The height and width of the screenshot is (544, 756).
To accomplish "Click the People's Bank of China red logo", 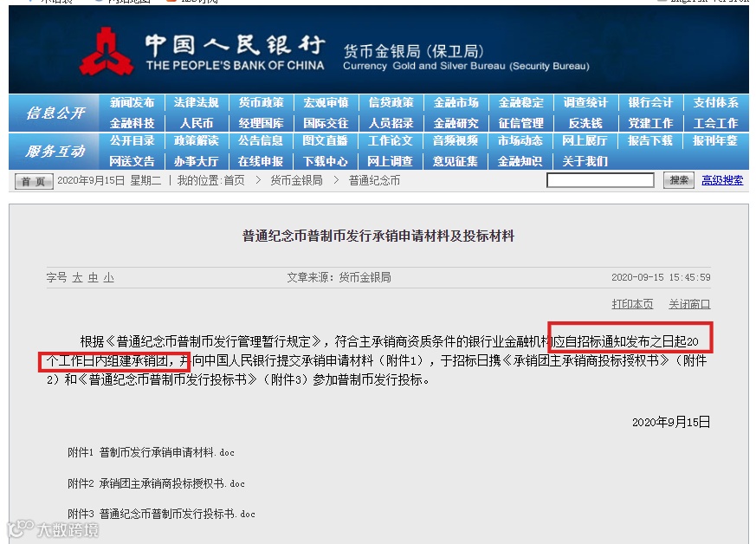I will coord(107,52).
